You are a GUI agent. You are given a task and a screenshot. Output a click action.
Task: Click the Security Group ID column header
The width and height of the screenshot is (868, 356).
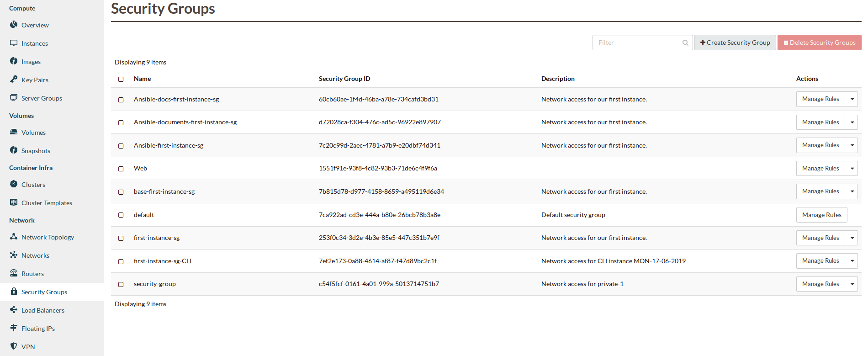tap(344, 79)
